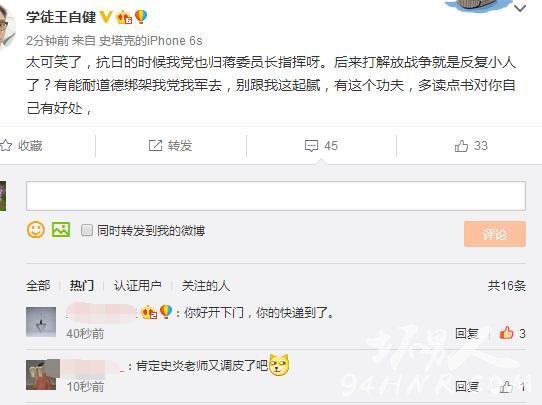The height and width of the screenshot is (405, 542).
Task: Switch to the 全部 comments tab
Action: (x=38, y=285)
